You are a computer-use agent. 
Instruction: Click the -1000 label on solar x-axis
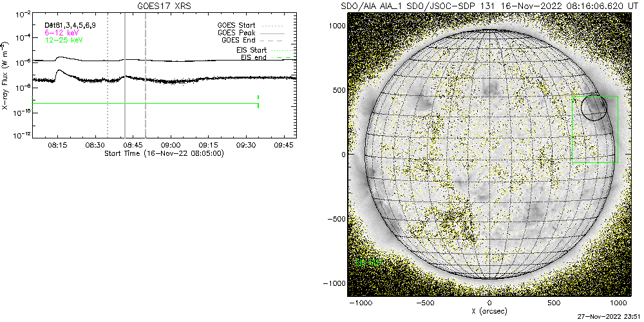361,303
